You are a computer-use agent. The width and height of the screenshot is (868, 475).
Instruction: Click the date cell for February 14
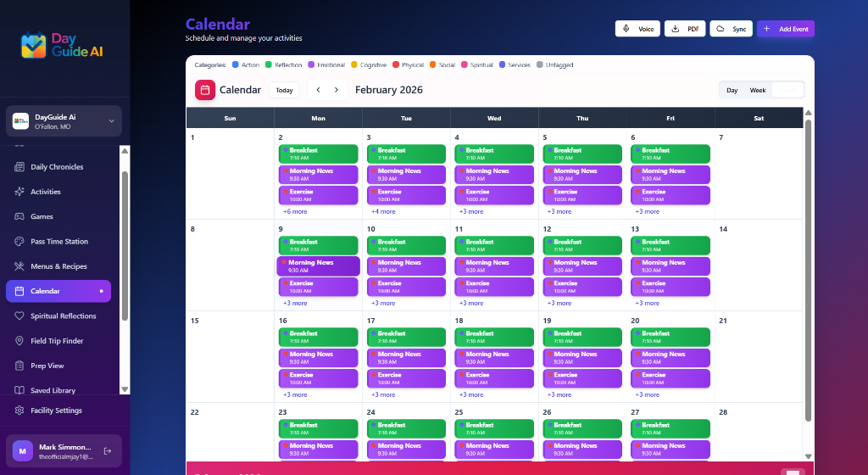[x=759, y=265]
